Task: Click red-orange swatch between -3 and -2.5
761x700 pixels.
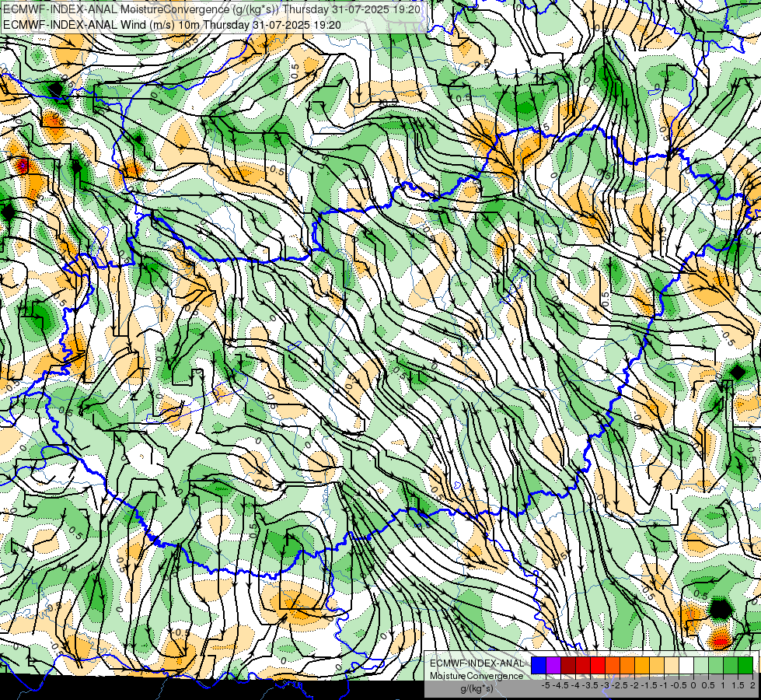Action: [x=613, y=665]
